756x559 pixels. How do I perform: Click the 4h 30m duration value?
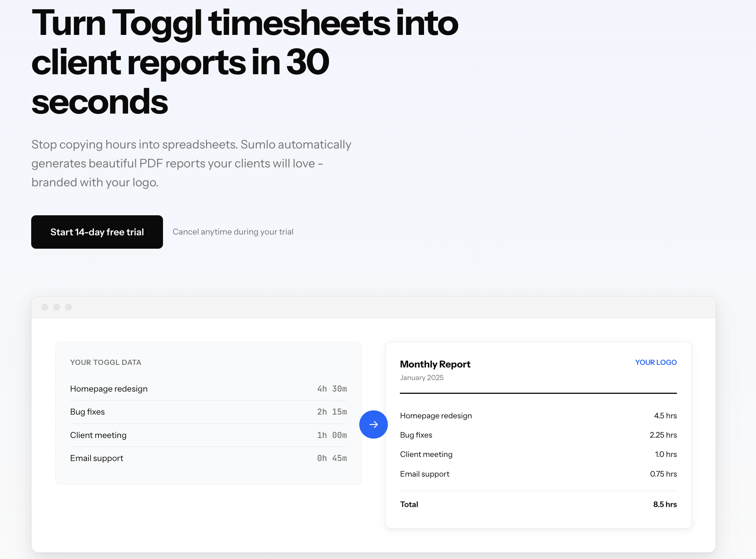[332, 389]
